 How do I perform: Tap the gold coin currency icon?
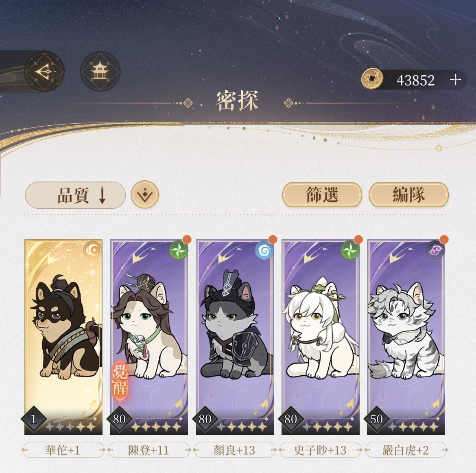pyautogui.click(x=372, y=79)
